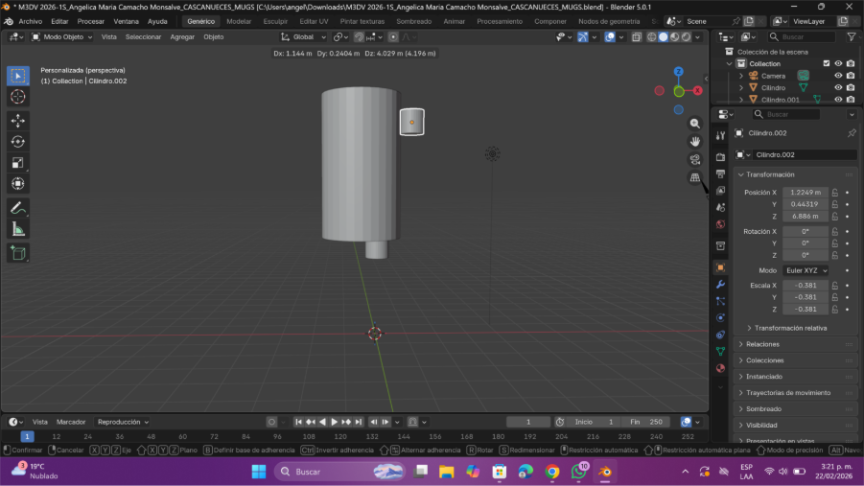Click the zoom magnifier viewport gizmo
864x486 pixels.
(x=695, y=123)
